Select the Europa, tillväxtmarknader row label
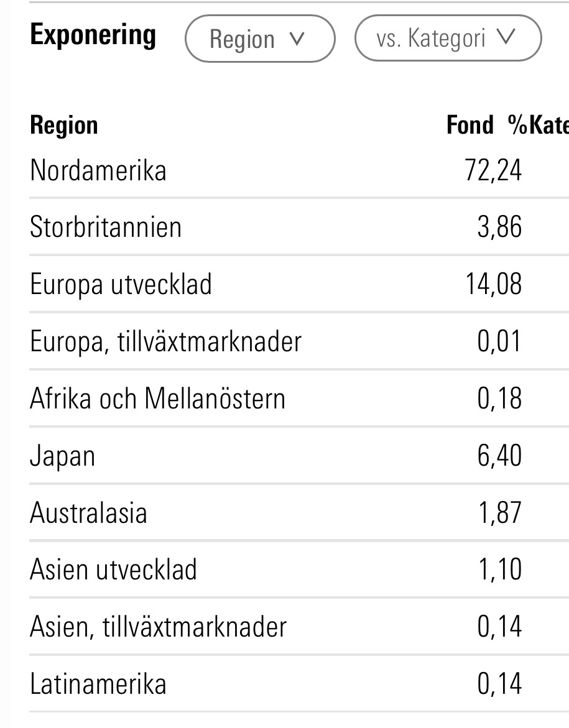569x728 pixels. (x=165, y=341)
